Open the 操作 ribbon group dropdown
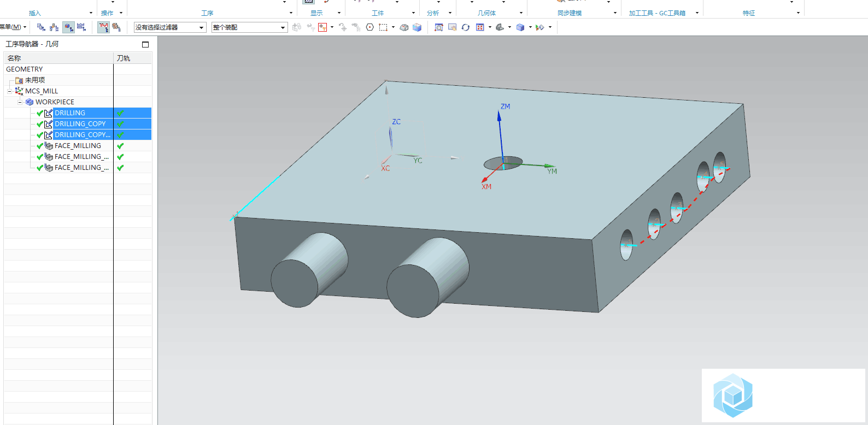 pyautogui.click(x=121, y=13)
